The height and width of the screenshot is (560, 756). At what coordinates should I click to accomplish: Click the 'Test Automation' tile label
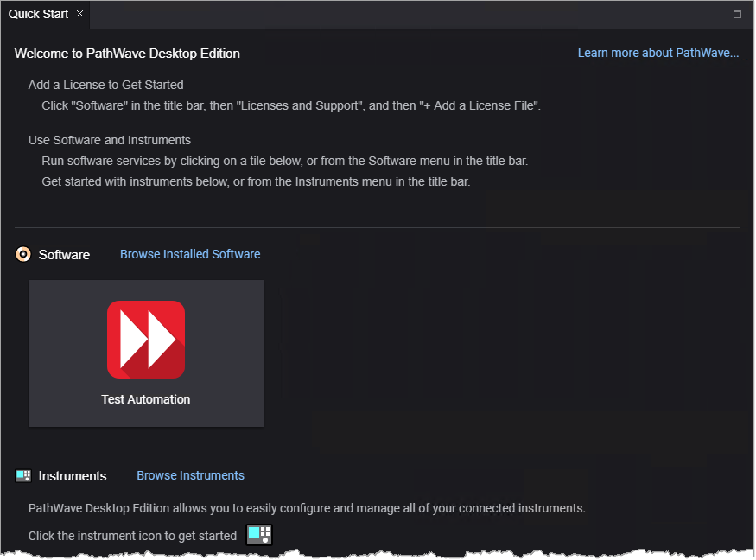[146, 399]
